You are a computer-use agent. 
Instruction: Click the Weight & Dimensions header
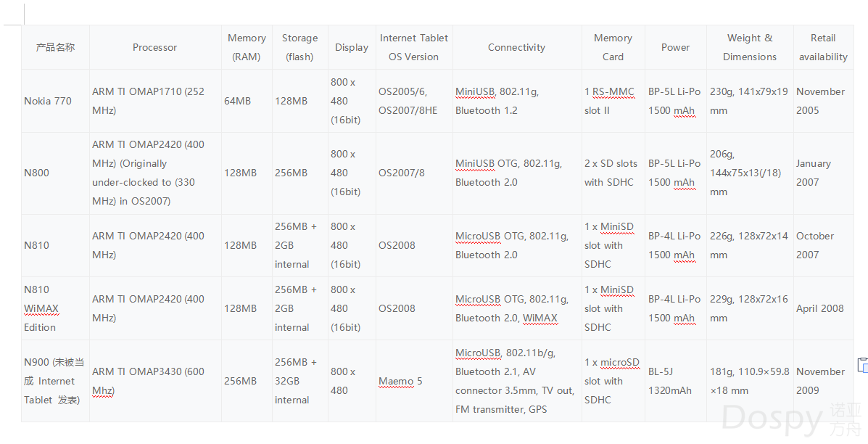click(x=750, y=48)
